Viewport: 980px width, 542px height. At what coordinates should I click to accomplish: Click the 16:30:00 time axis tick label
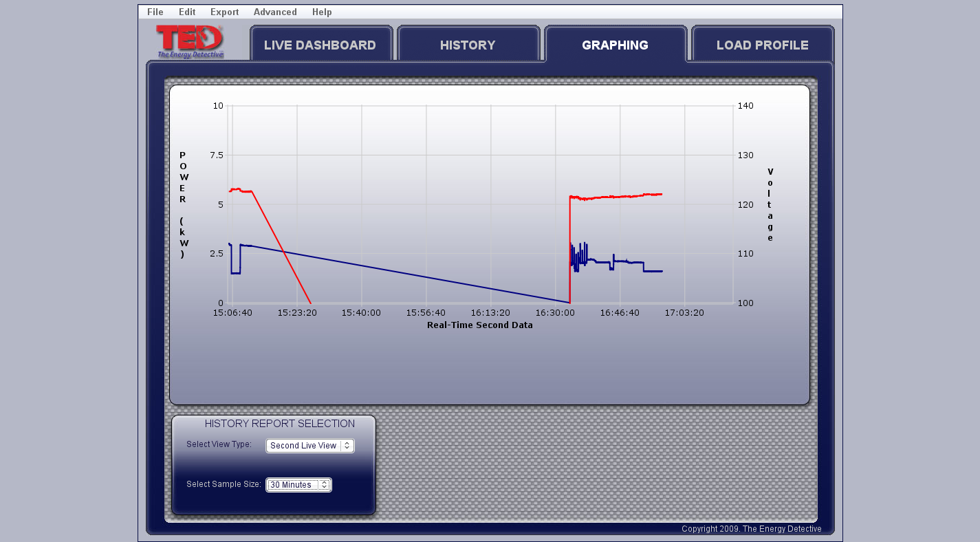click(555, 312)
